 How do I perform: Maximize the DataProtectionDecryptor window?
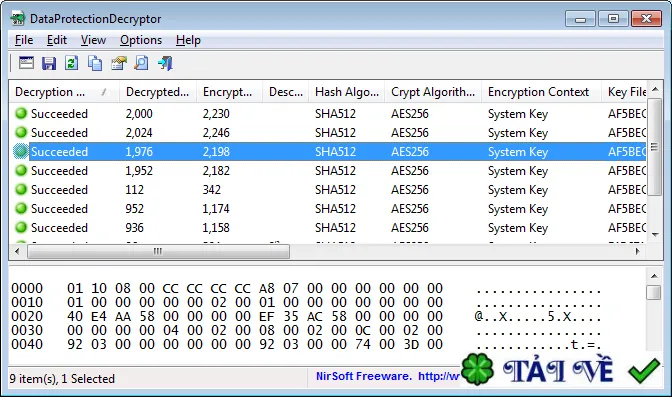point(613,19)
